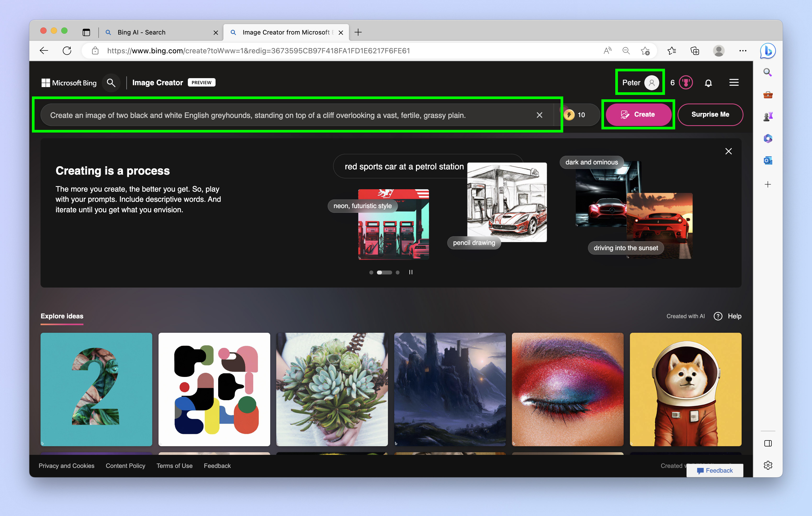Click the Bing search magnifier icon in header
The width and height of the screenshot is (812, 516).
pyautogui.click(x=111, y=83)
